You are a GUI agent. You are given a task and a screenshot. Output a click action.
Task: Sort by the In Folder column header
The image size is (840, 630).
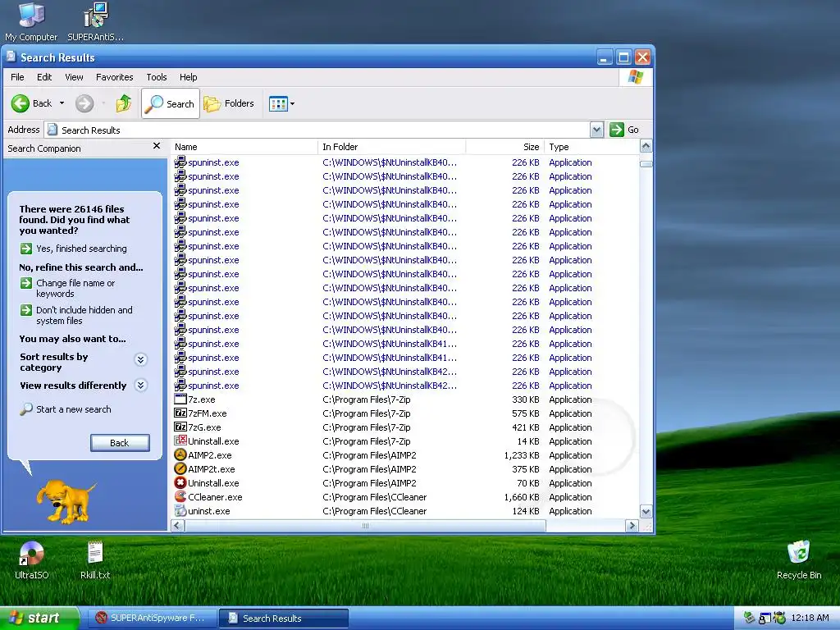click(391, 147)
